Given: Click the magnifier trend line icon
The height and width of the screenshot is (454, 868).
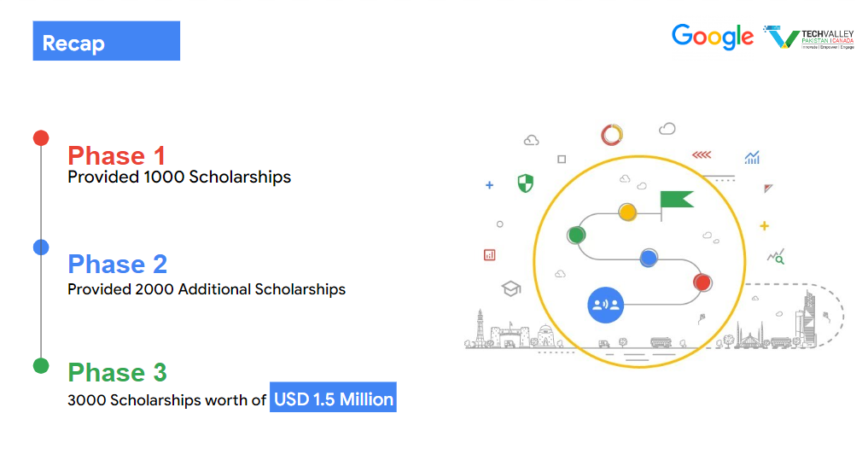Looking at the screenshot, I should coord(776,256).
